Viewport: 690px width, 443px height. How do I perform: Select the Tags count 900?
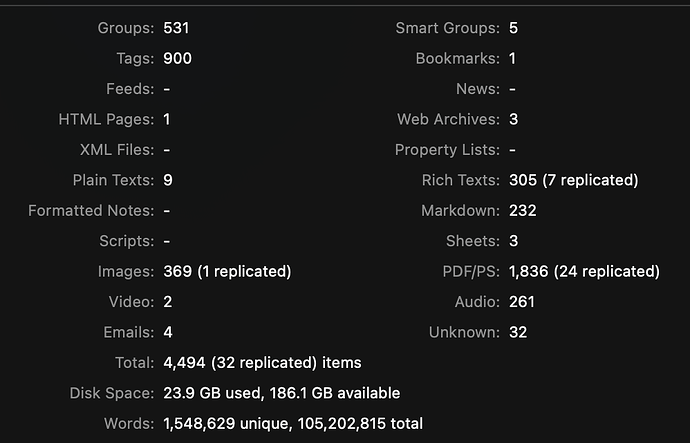pos(177,59)
